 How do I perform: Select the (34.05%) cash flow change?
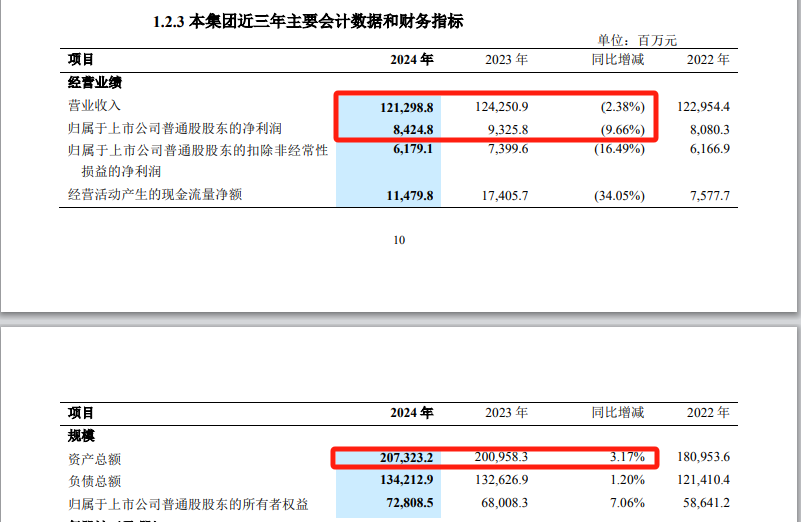[x=619, y=196]
